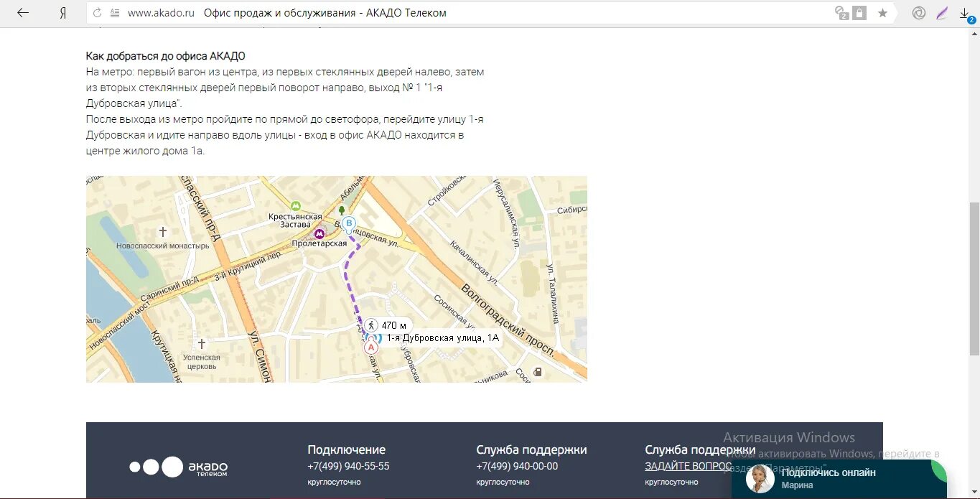Click the www.akado.ru address field
Viewport: 980px width, 499px height.
tap(162, 13)
